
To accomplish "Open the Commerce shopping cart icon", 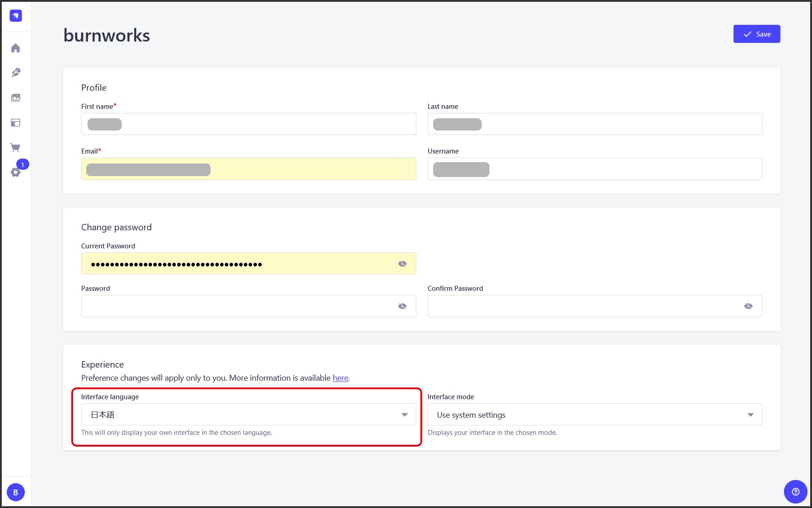I will tap(16, 147).
